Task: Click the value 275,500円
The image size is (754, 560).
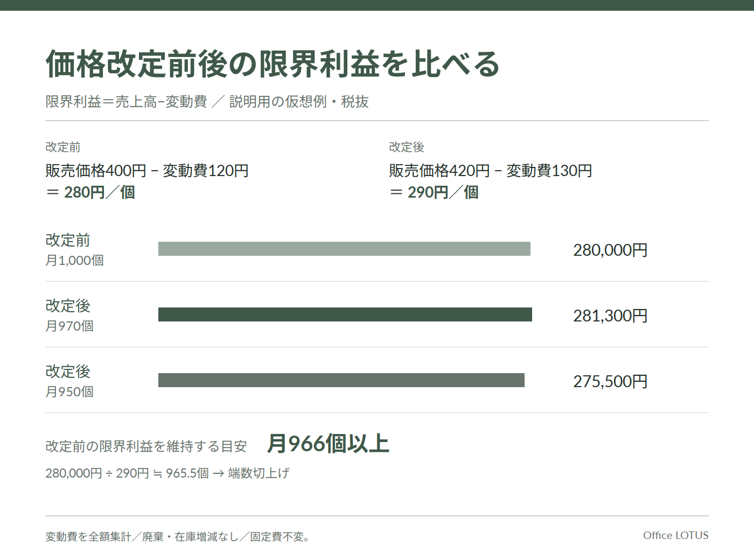Action: (x=610, y=381)
